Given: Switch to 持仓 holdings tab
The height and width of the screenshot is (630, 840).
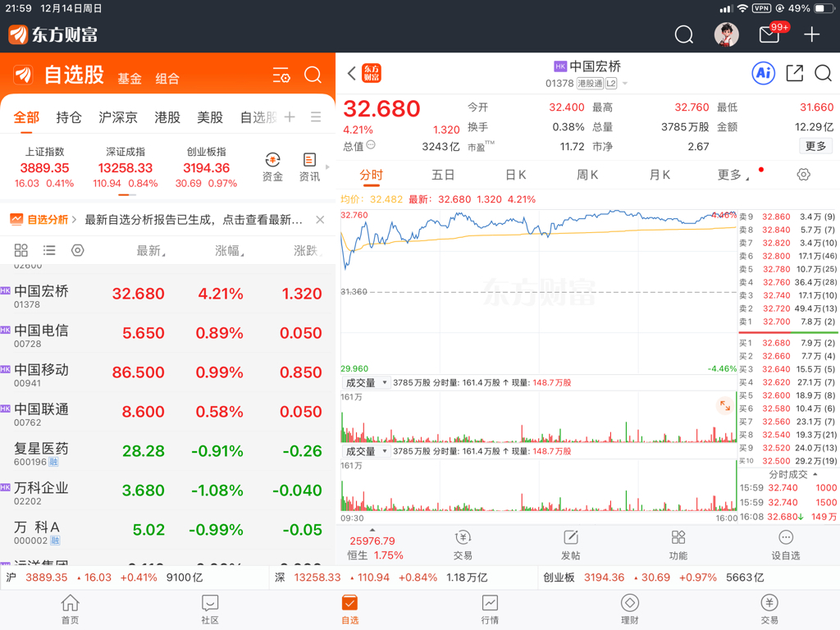Looking at the screenshot, I should [x=69, y=117].
